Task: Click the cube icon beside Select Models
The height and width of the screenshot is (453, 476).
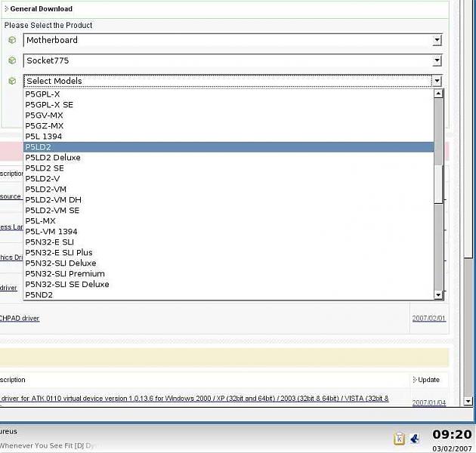Action: pyautogui.click(x=12, y=81)
